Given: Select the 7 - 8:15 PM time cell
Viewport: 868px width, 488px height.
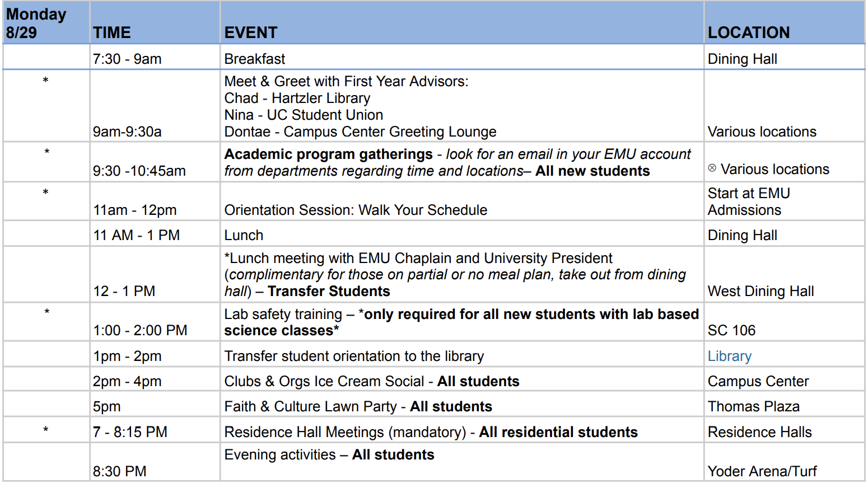Looking at the screenshot, I should coord(155,430).
